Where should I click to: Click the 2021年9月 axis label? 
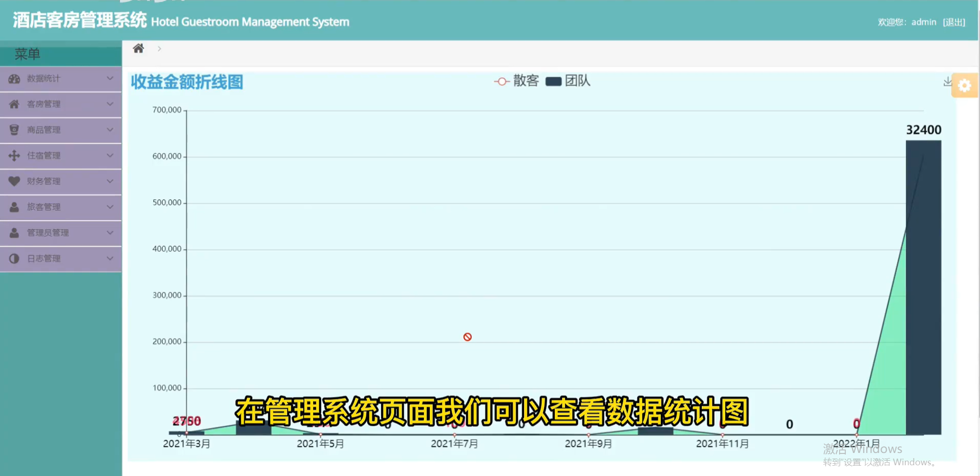click(x=589, y=444)
